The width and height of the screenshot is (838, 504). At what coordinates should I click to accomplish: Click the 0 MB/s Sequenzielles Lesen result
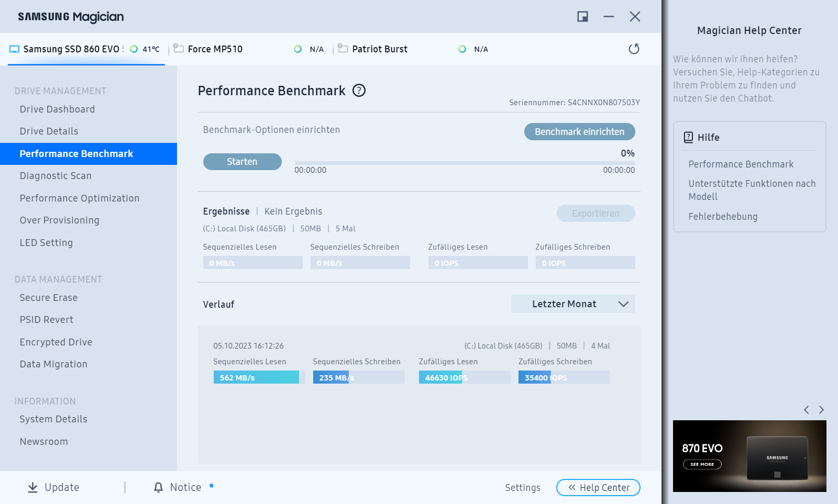click(x=253, y=263)
